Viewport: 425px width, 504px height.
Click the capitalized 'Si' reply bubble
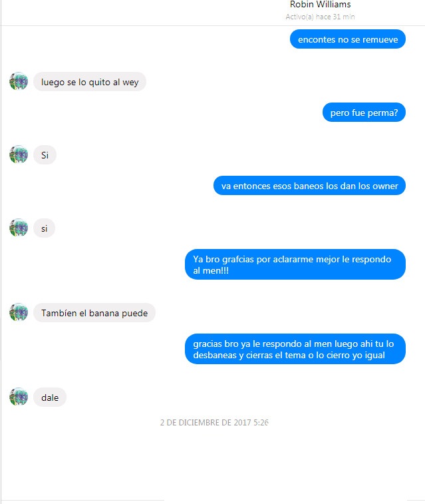[x=45, y=155]
